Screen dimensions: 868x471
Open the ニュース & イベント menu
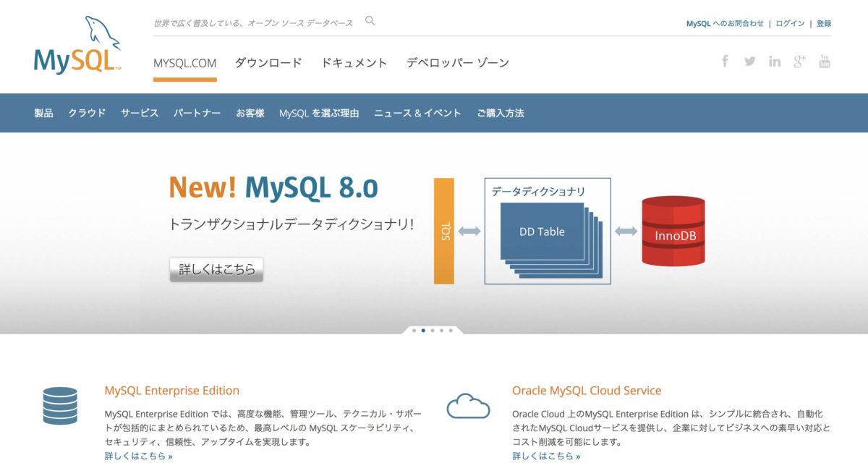[417, 113]
